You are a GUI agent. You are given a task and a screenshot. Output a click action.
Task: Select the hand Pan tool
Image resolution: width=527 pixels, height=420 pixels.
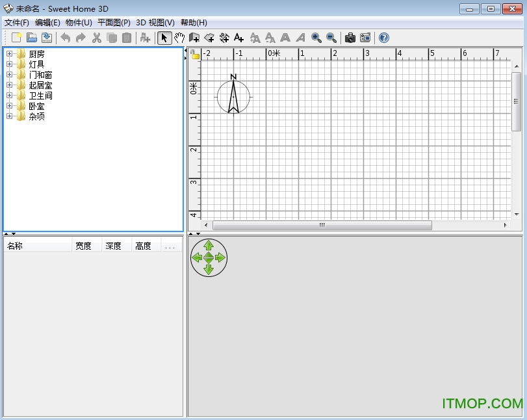tap(179, 38)
